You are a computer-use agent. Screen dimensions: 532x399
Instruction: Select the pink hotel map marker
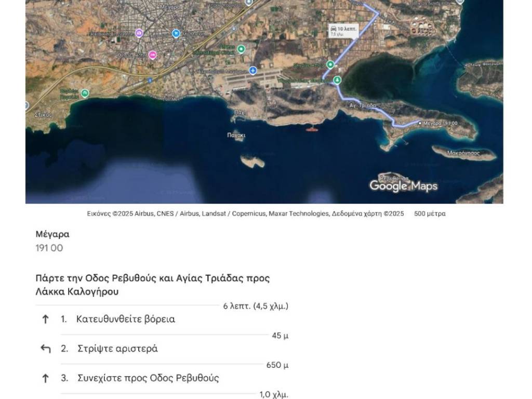click(x=152, y=55)
